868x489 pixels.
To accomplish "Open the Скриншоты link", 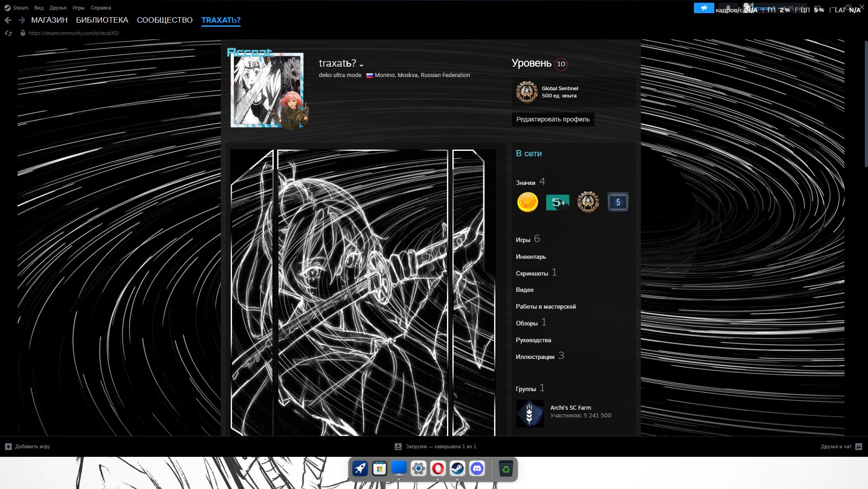I will pos(532,273).
